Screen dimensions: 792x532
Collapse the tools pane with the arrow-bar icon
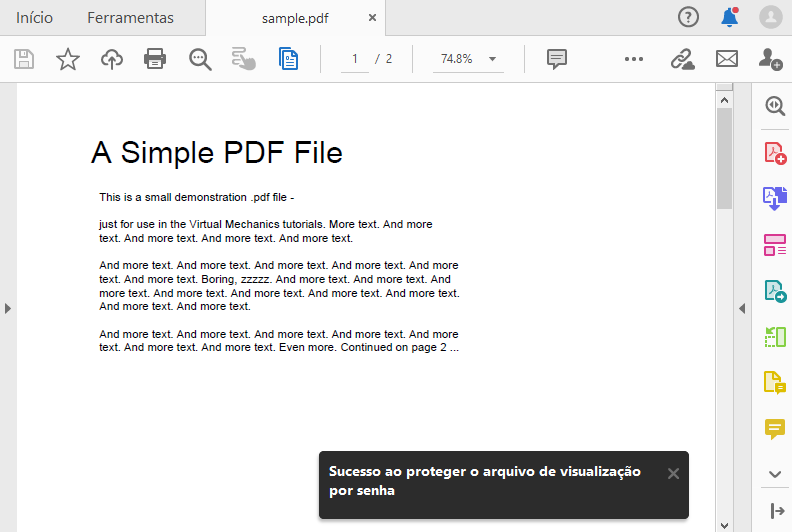pos(777,511)
